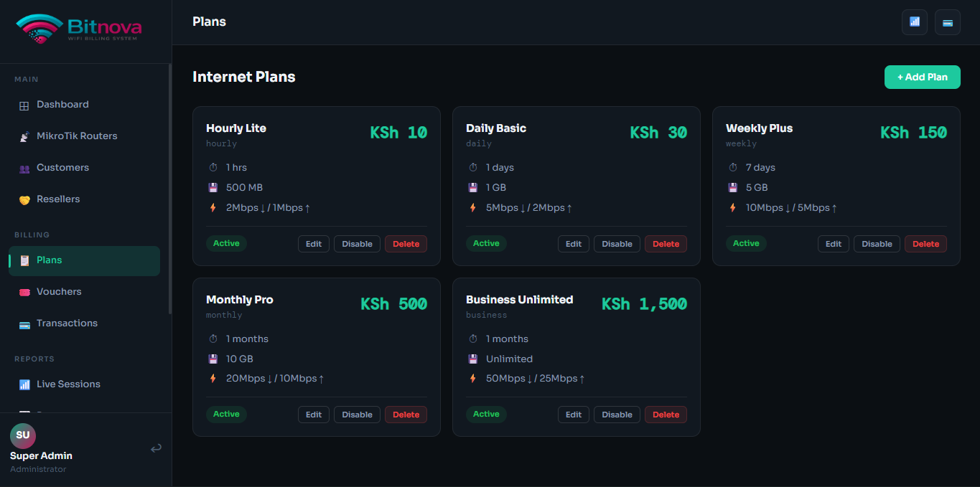Click the Bitnova logo
The image size is (980, 487).
(x=79, y=29)
